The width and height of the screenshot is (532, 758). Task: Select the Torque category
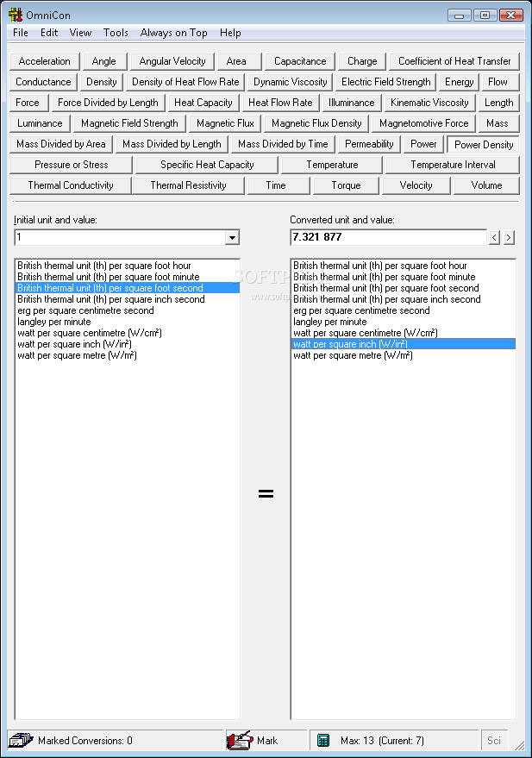(346, 185)
